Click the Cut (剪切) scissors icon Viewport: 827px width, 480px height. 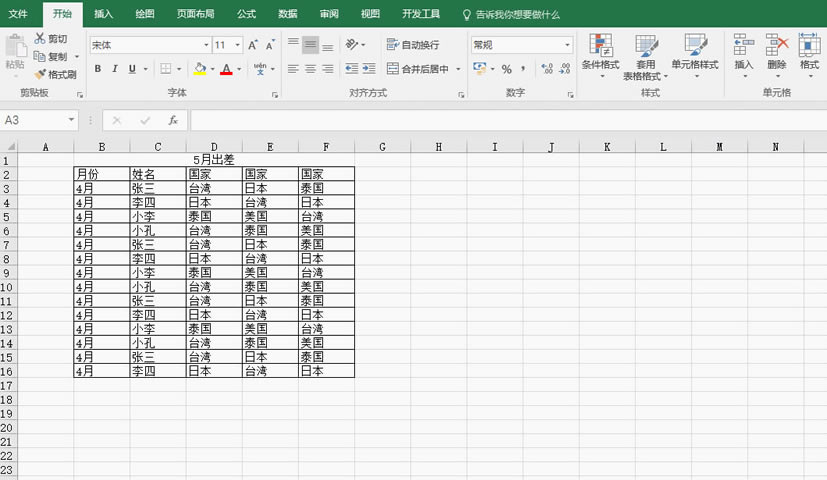point(40,38)
